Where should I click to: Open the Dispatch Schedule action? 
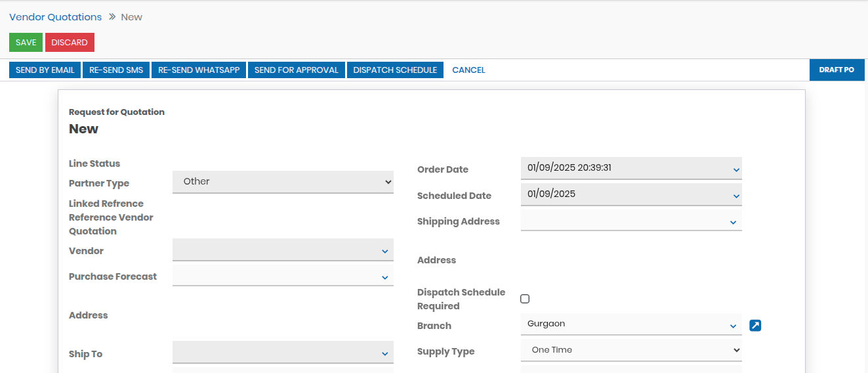(395, 70)
